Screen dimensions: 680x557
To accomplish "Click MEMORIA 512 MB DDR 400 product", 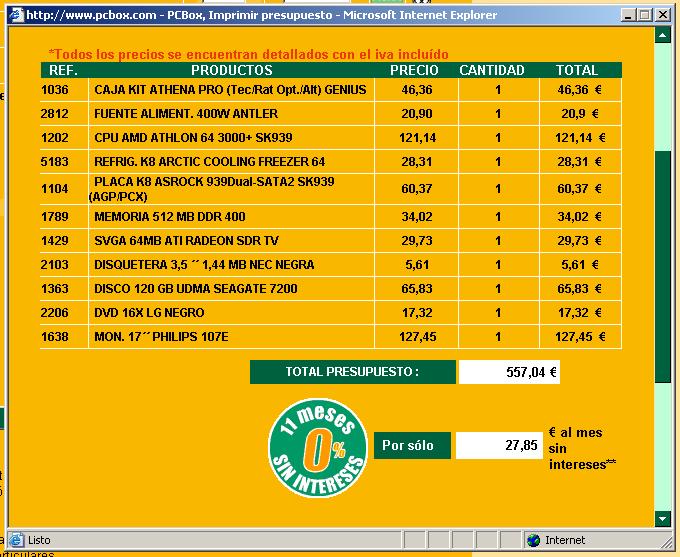I will (x=170, y=216).
